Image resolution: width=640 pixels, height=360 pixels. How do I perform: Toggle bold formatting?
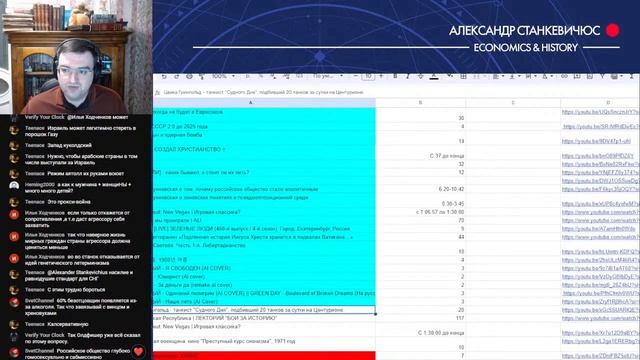point(395,76)
